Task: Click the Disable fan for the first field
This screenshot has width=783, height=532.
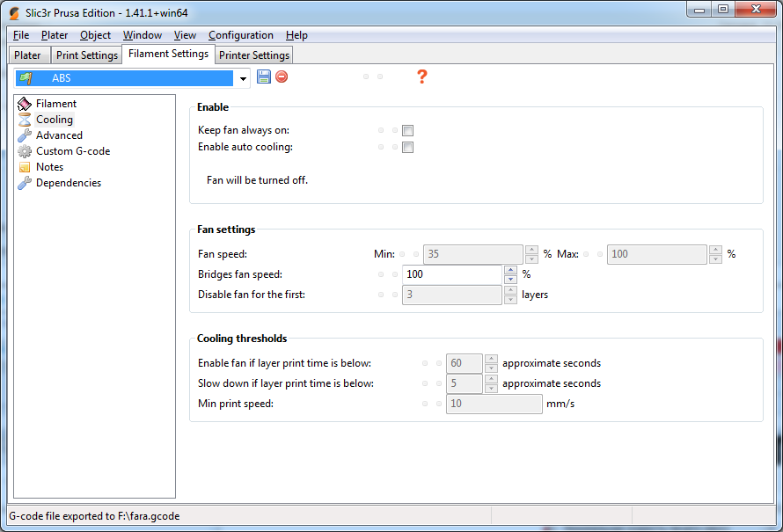Action: click(x=452, y=295)
